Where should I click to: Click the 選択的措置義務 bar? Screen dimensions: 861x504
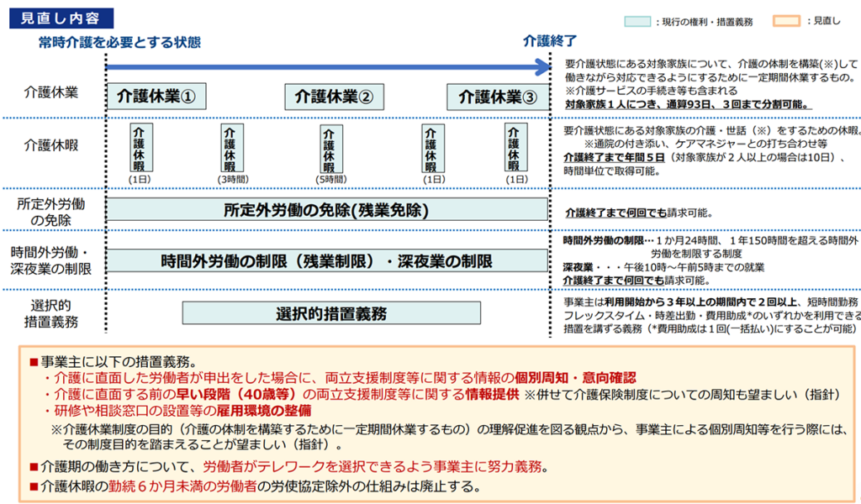coord(331,313)
